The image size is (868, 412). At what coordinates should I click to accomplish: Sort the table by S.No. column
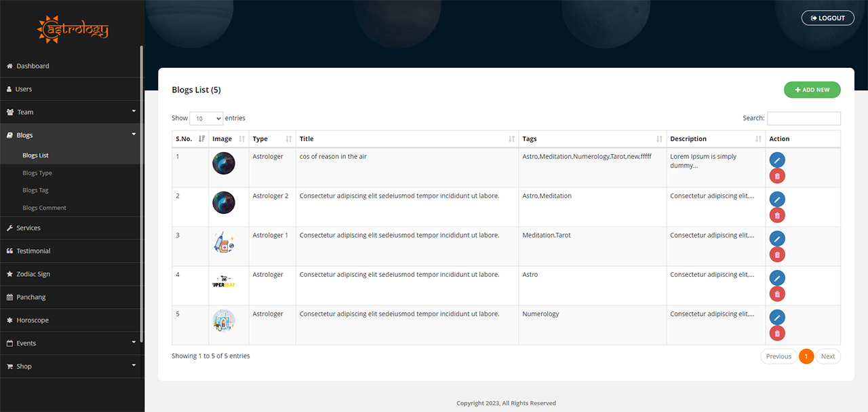point(190,139)
